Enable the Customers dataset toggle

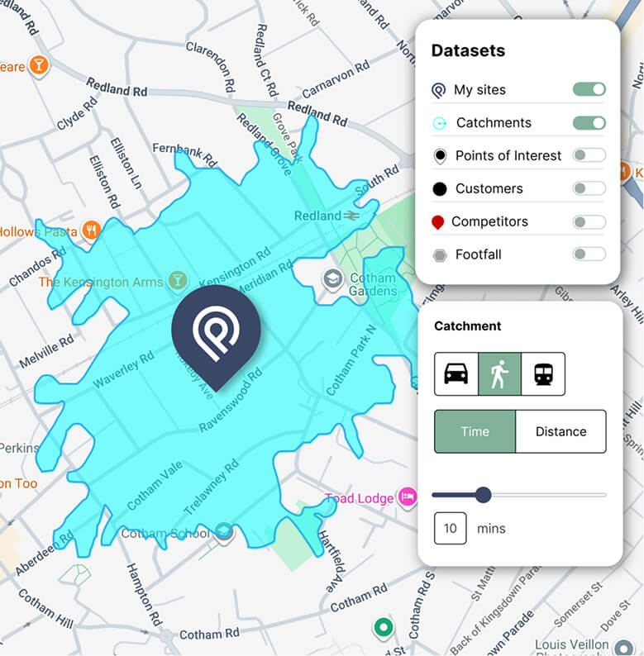(x=589, y=188)
